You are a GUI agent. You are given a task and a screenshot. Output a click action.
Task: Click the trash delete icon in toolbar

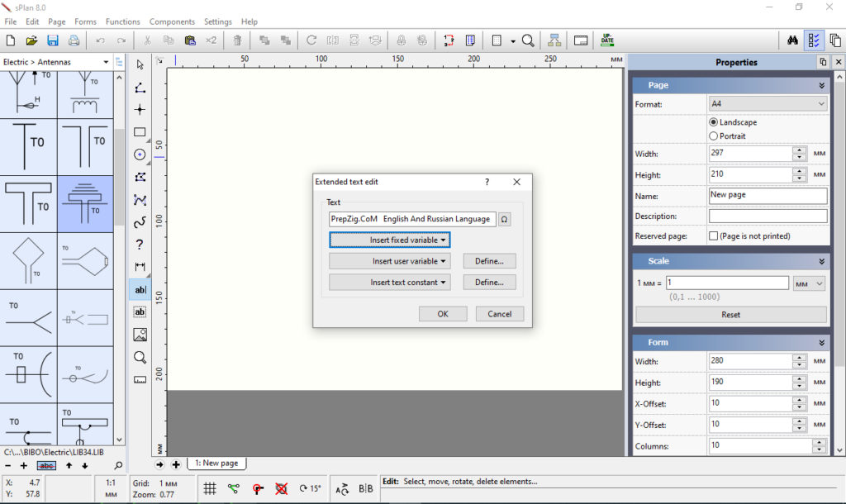point(237,40)
